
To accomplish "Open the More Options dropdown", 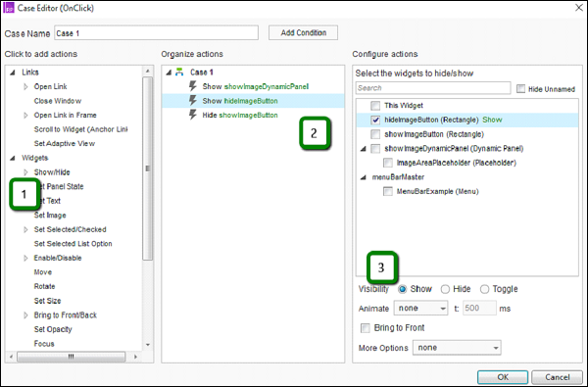I will (457, 348).
